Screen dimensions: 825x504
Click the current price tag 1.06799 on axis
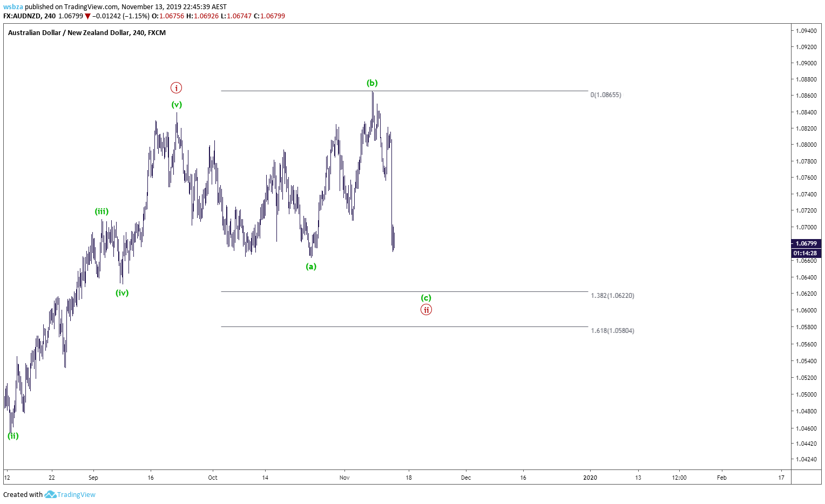coord(806,243)
